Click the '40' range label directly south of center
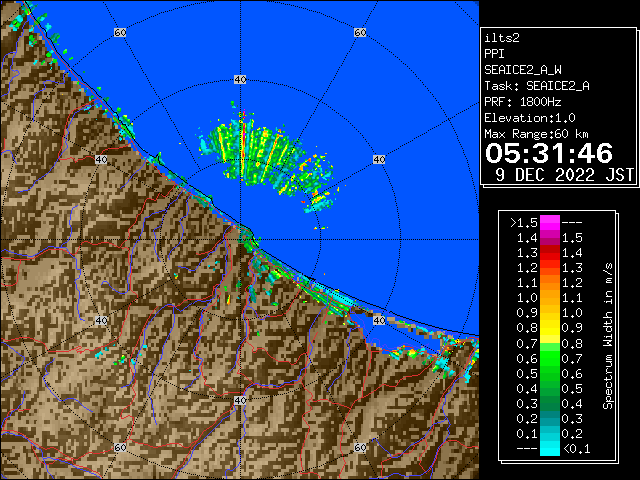 point(240,400)
